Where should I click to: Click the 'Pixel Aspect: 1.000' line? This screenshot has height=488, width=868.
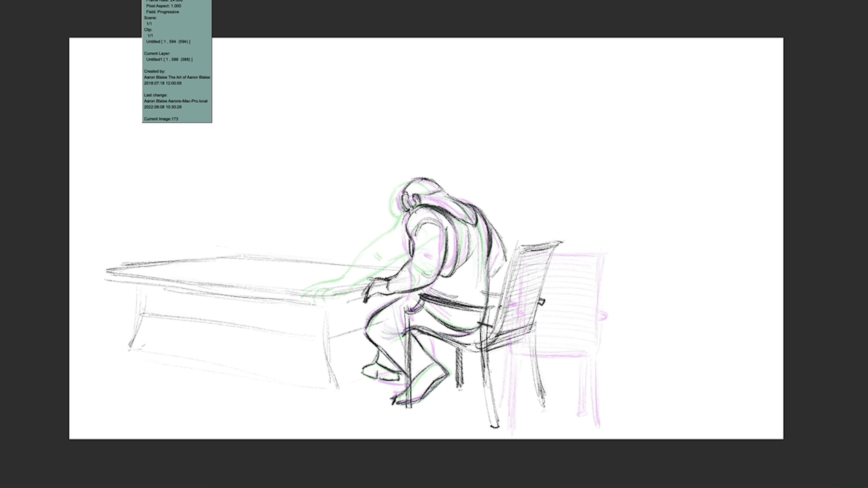[x=163, y=6]
